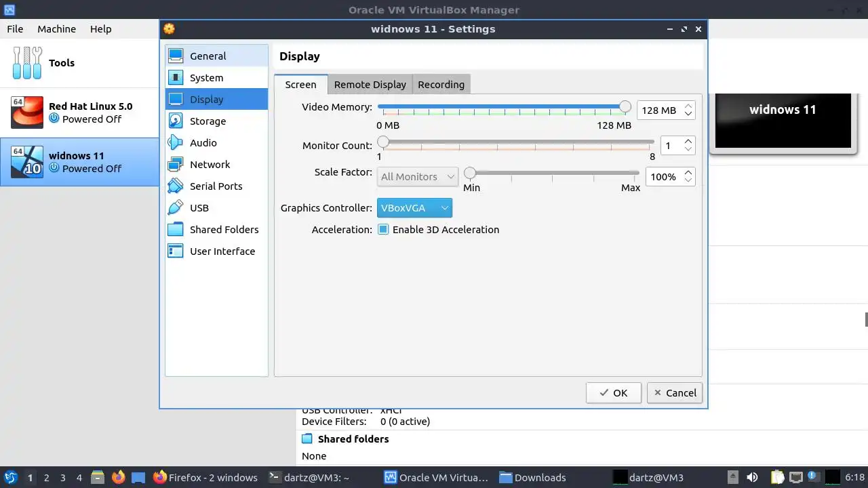Switch to workspace 3 in pager
Image resolution: width=868 pixels, height=488 pixels.
[63, 478]
